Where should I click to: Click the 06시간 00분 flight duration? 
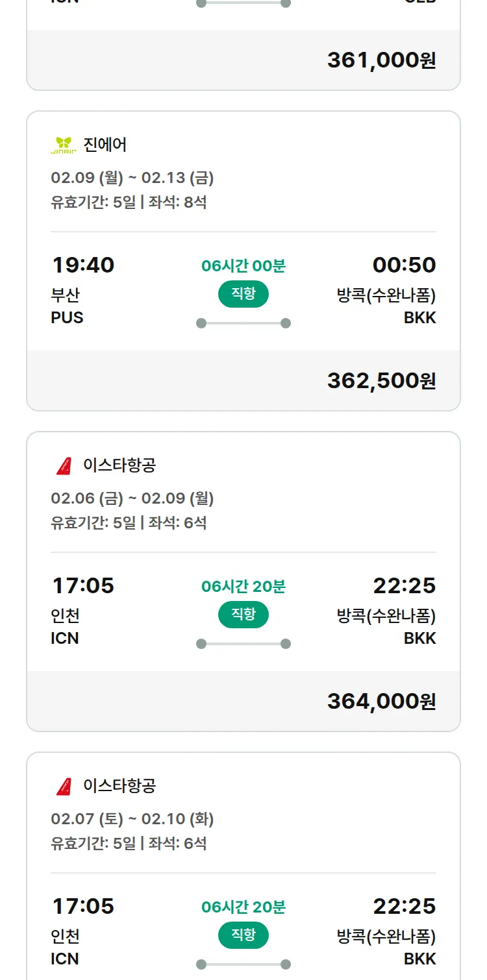pyautogui.click(x=243, y=266)
